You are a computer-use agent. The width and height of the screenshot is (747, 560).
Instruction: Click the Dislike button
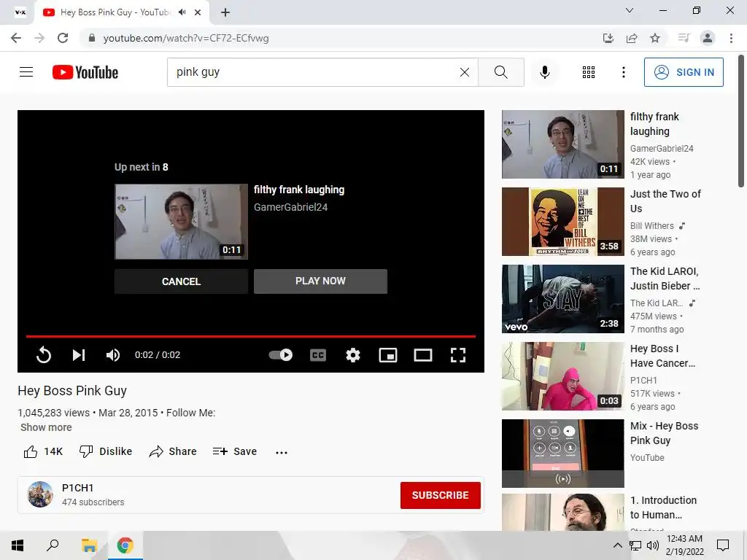(x=106, y=451)
